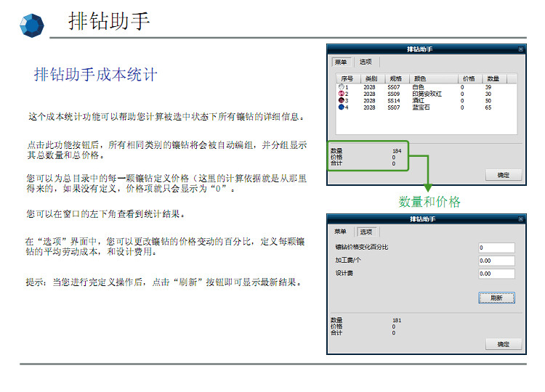
Task: Click the 规格 column header
Action: coord(395,78)
